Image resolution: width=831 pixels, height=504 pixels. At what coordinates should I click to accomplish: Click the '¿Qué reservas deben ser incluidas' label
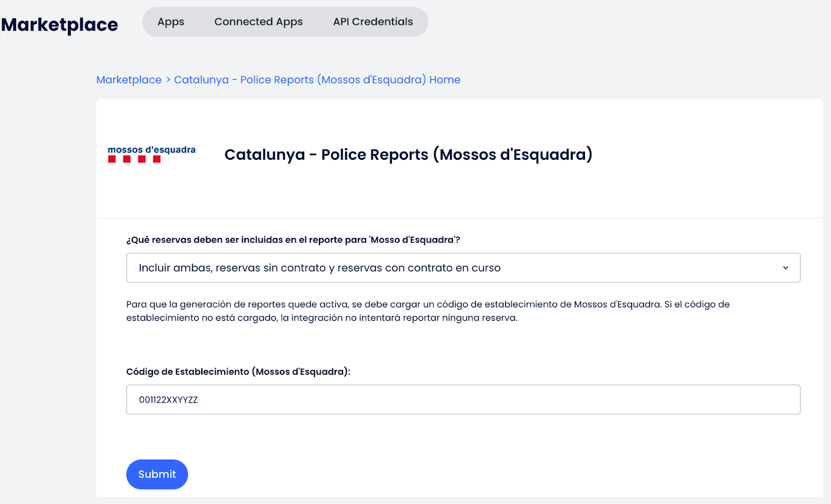point(293,240)
